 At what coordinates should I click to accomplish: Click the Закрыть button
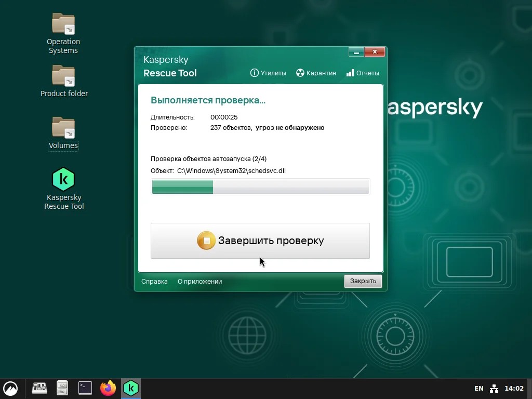363,281
